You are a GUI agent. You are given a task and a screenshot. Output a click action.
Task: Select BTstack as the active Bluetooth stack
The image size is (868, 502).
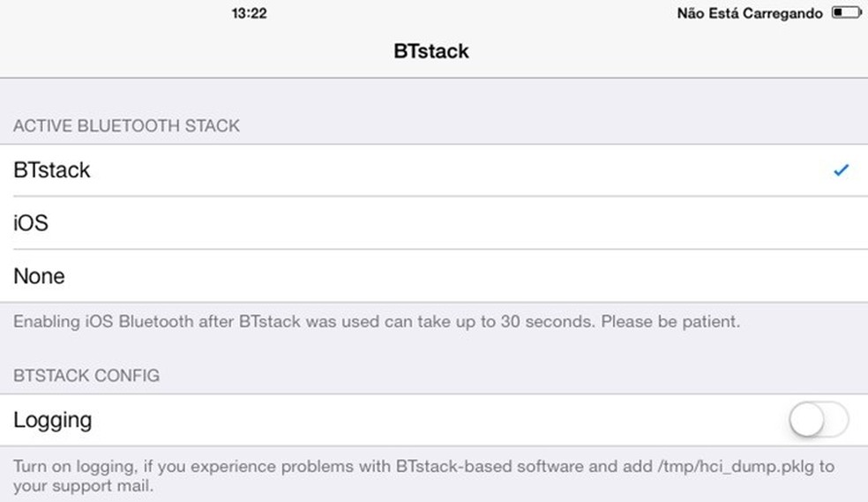pyautogui.click(x=434, y=170)
